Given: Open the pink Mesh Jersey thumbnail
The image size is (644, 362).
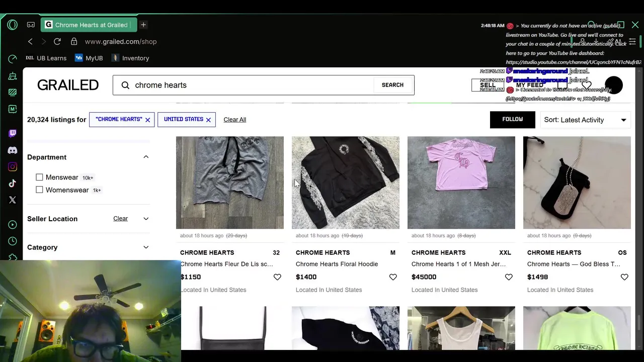Looking at the screenshot, I should point(461,183).
